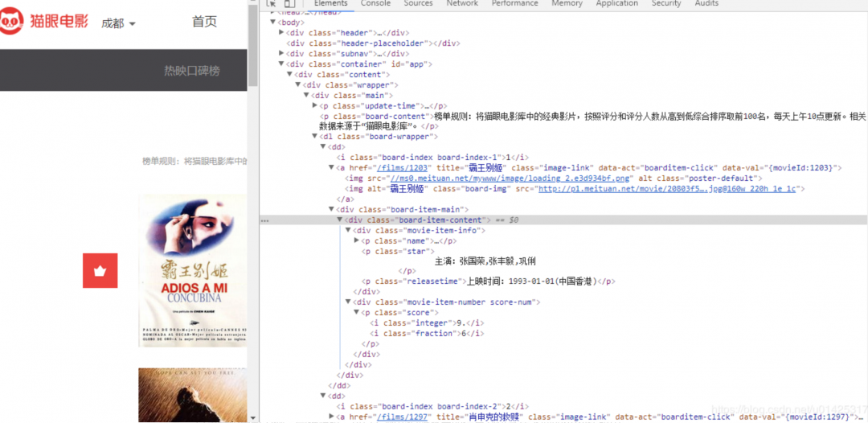Screen dimensions: 868x423
Task: Collapse the div class content node
Action: pyautogui.click(x=289, y=75)
